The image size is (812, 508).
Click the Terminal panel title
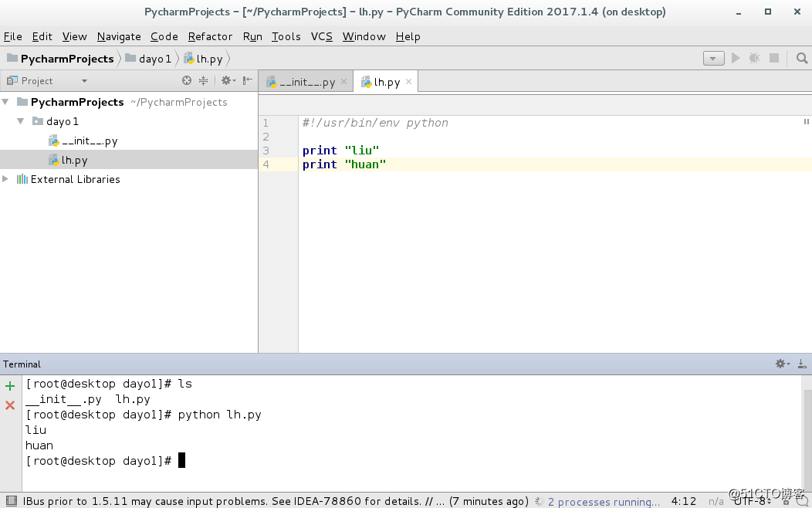tap(22, 364)
